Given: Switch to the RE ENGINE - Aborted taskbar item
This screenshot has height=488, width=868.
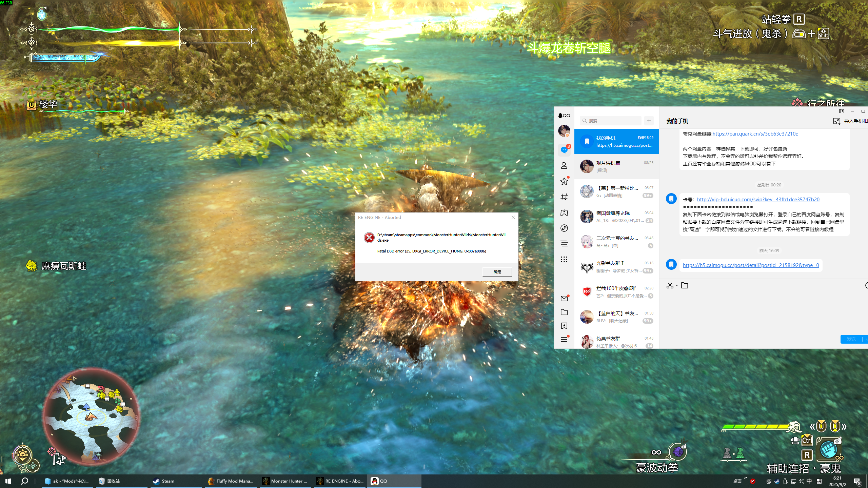Looking at the screenshot, I should [x=340, y=481].
